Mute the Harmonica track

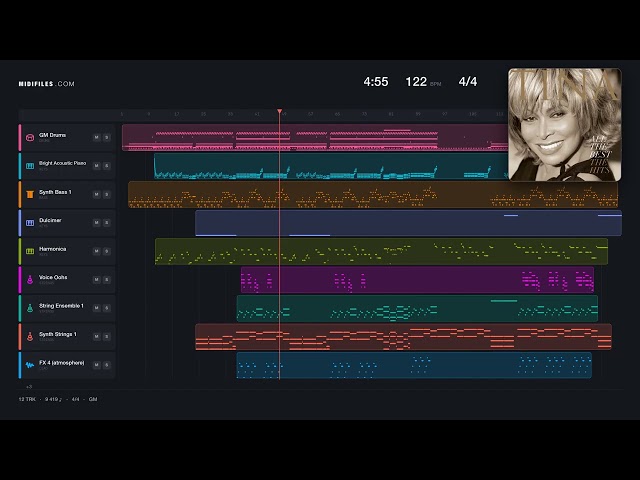[x=97, y=251]
